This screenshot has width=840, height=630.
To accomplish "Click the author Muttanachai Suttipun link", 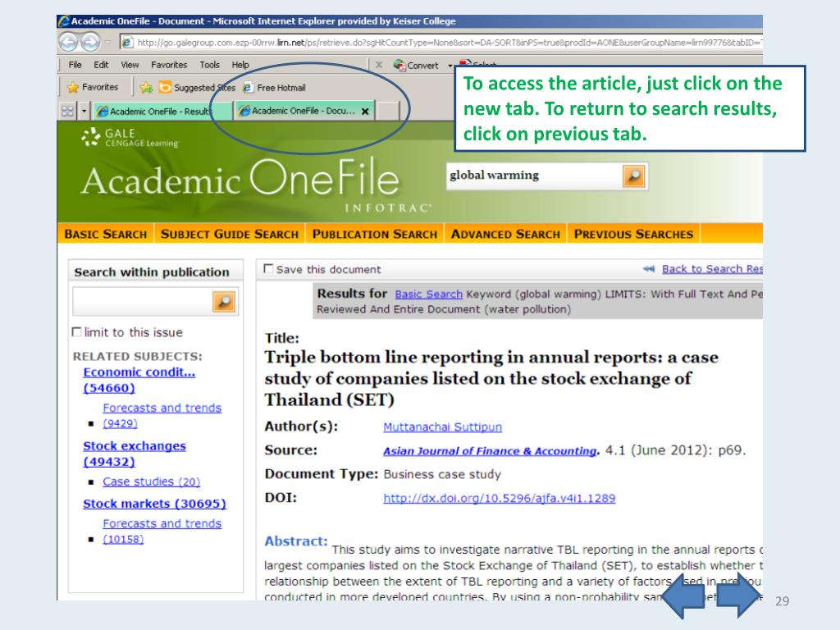I will tap(442, 427).
